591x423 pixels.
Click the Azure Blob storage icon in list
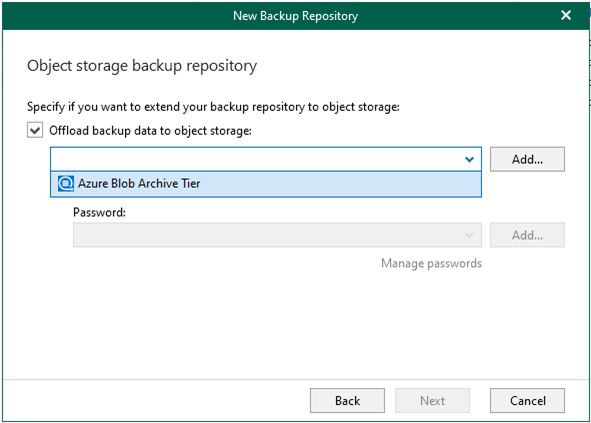(x=66, y=184)
